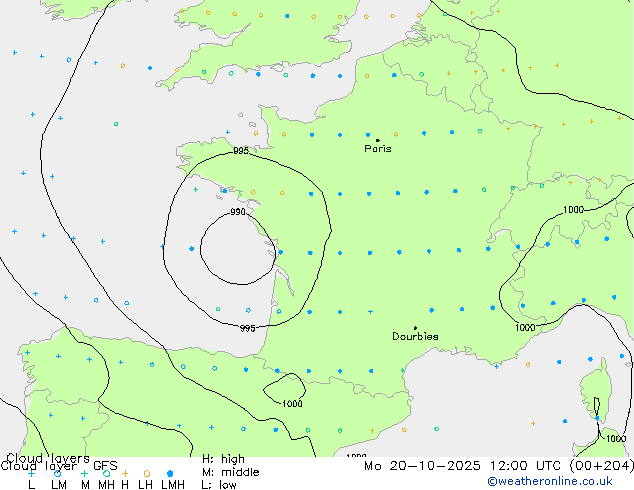Viewport: 634px width, 490px height.
Task: Select the 'Paris' city label
Action: (378, 149)
